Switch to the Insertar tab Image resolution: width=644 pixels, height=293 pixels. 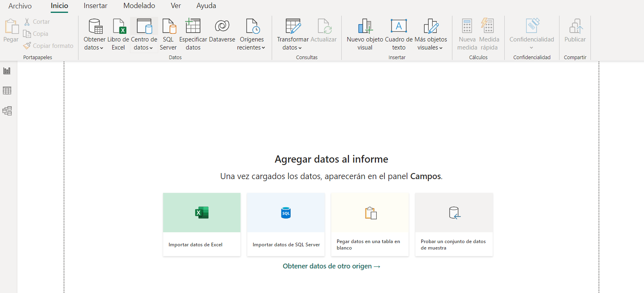click(x=95, y=6)
